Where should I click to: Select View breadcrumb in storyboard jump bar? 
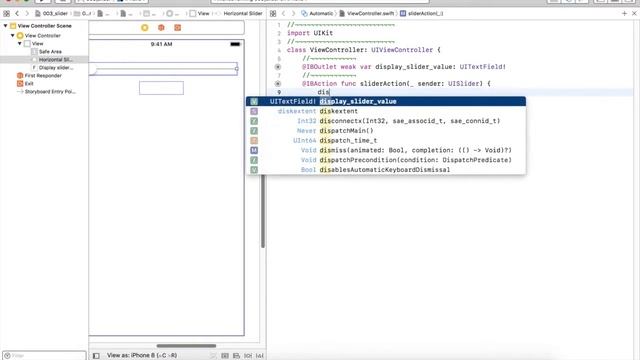200,13
